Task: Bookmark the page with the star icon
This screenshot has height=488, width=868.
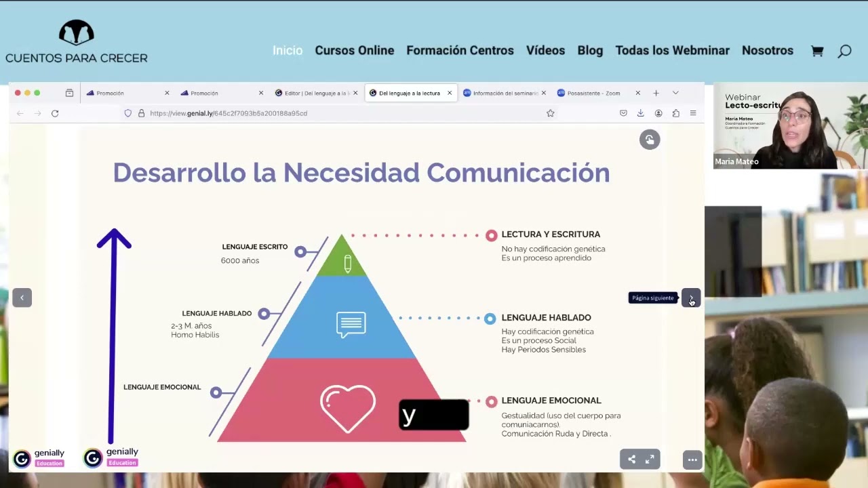Action: 551,113
